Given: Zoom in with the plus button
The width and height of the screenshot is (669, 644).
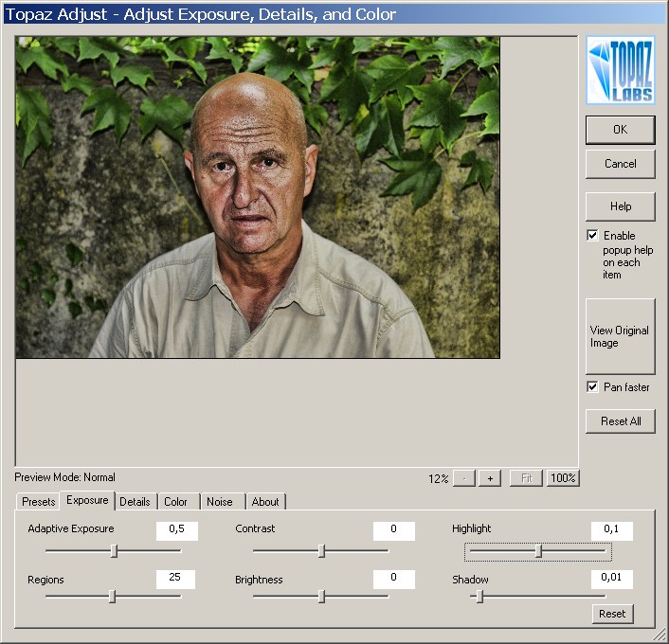Looking at the screenshot, I should (489, 478).
